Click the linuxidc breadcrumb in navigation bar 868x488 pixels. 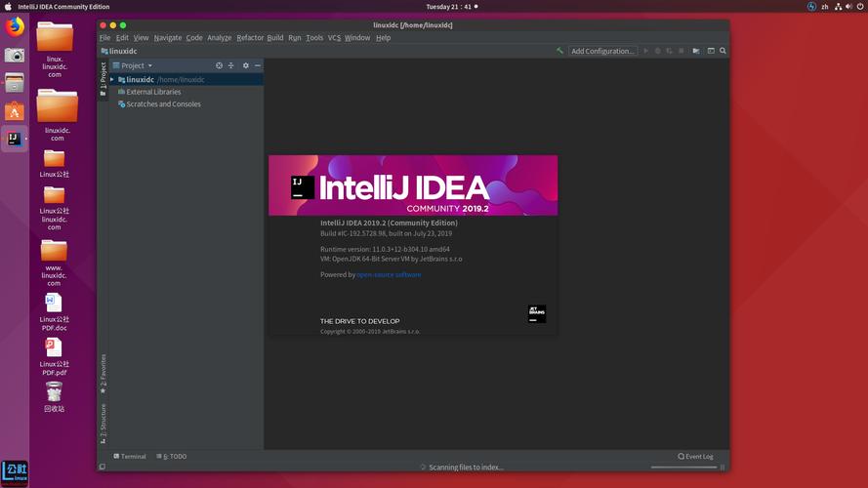point(119,51)
